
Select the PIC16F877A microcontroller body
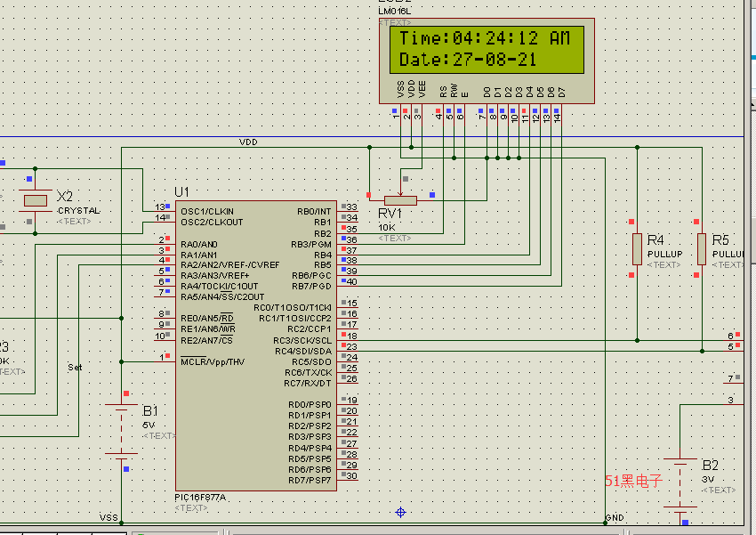point(256,345)
